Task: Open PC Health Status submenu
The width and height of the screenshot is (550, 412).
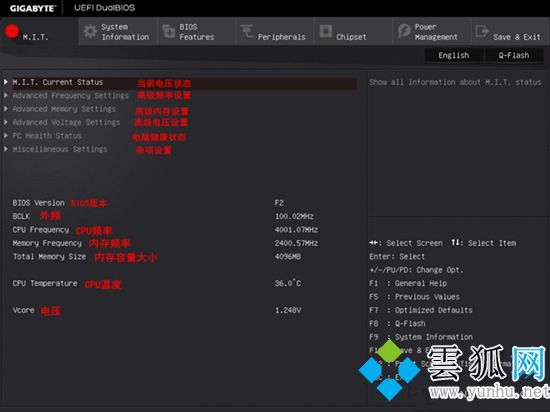Action: [x=47, y=136]
